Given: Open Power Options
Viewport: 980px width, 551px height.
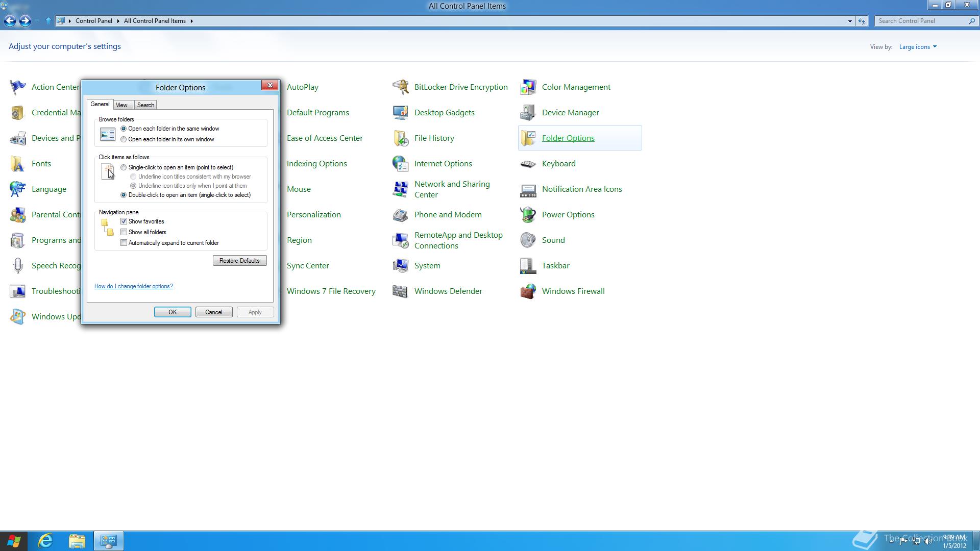Looking at the screenshot, I should (568, 214).
